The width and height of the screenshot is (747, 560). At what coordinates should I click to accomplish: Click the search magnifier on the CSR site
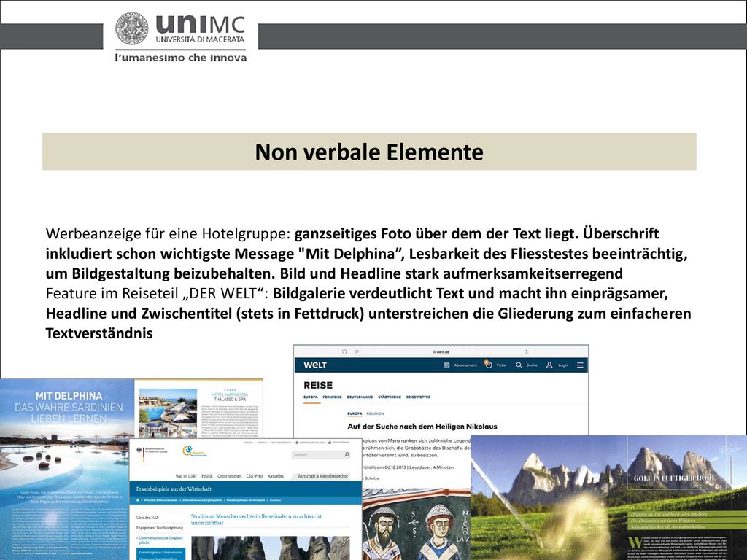point(347,455)
